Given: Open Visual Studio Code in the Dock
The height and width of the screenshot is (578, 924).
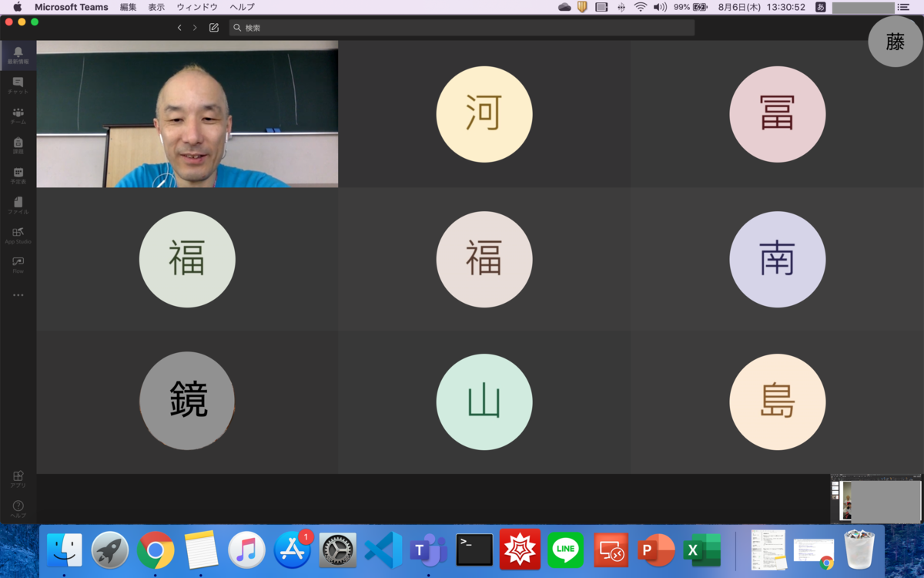Looking at the screenshot, I should click(383, 551).
